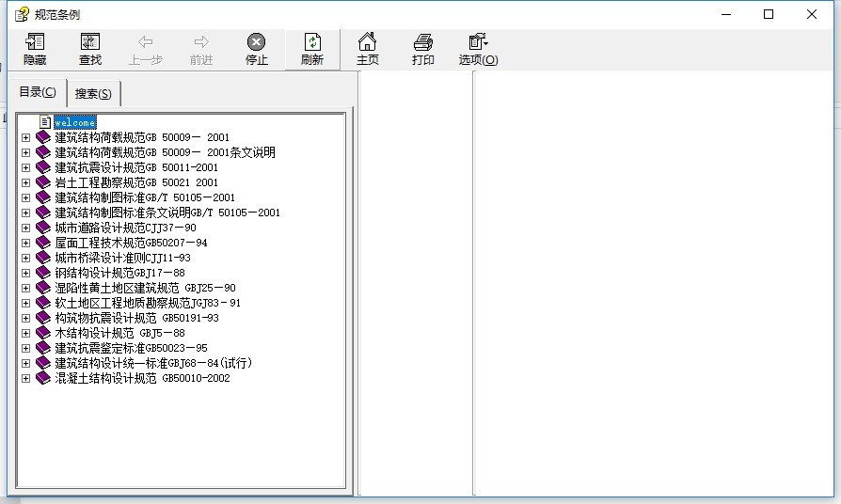Select the welcome page in tree
The height and width of the screenshot is (504, 841).
click(x=74, y=122)
